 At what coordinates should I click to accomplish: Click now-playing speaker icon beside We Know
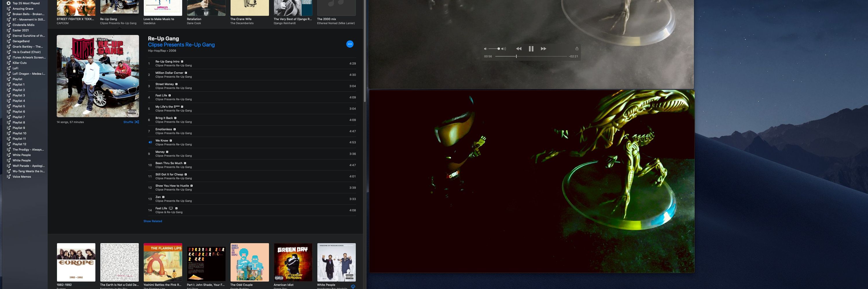(x=150, y=142)
